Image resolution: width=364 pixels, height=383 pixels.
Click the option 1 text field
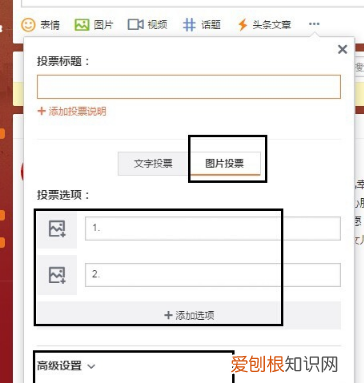coord(213,228)
